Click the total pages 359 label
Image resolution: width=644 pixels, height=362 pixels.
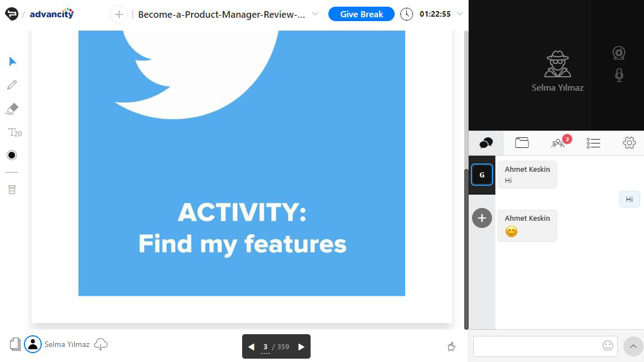click(x=283, y=347)
